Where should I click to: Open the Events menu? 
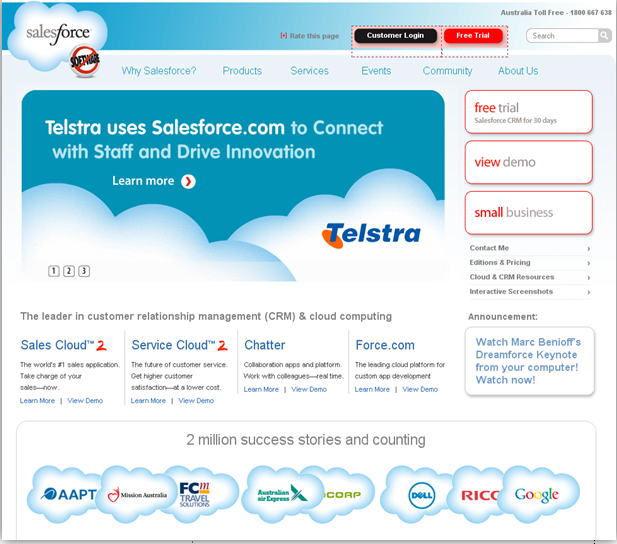coord(376,71)
